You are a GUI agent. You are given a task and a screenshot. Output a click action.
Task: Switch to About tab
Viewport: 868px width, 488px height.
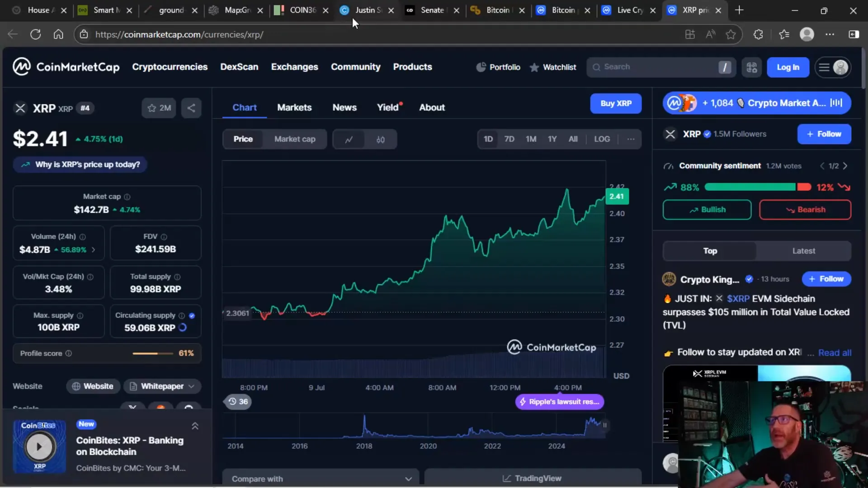point(432,108)
